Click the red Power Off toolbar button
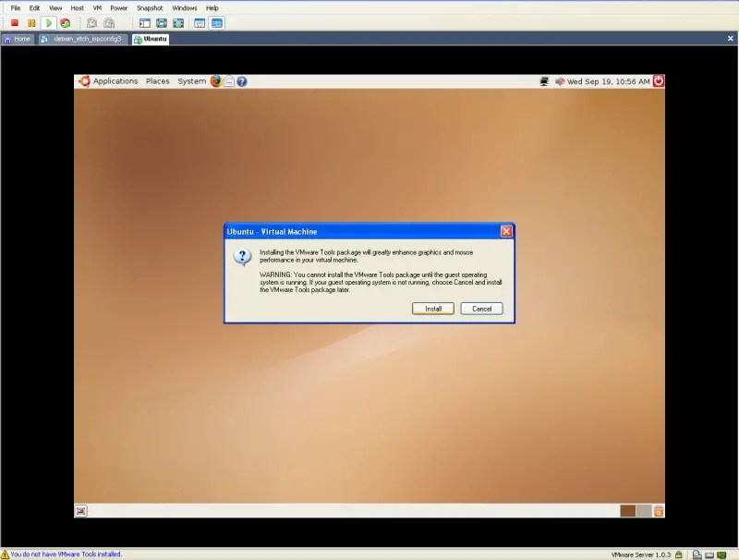Screen dimensions: 739x560 click(15, 22)
